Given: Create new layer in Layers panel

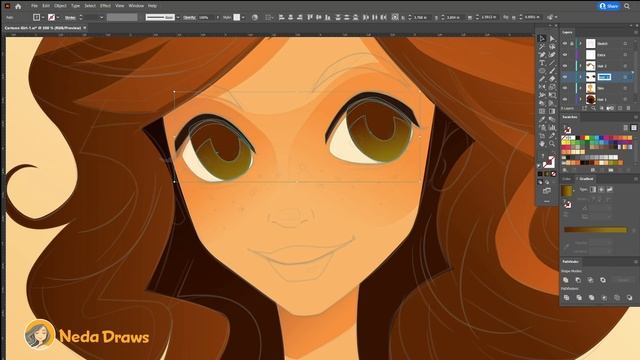Looking at the screenshot, I should tap(620, 108).
